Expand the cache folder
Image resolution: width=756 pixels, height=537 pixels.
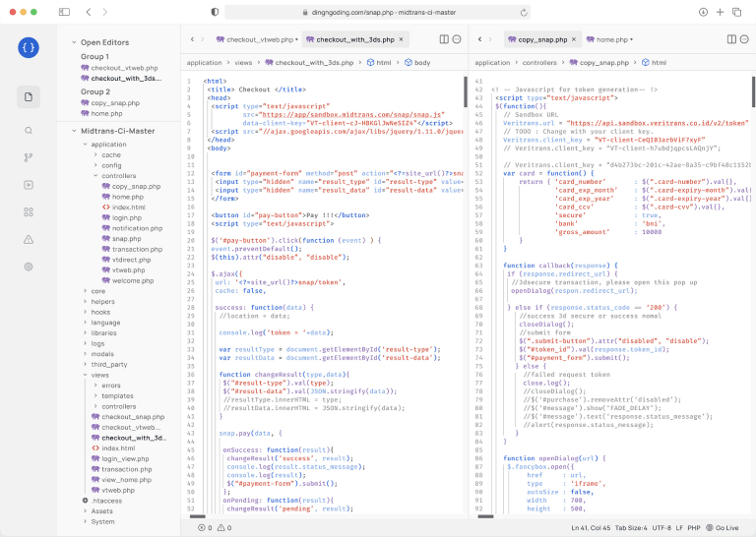tap(95, 155)
